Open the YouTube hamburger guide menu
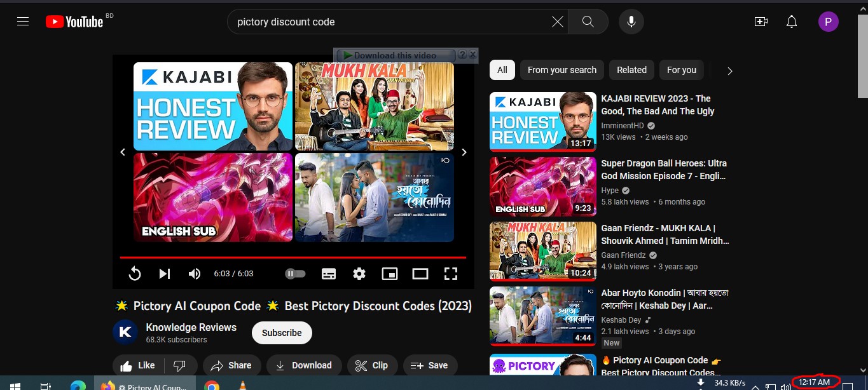 (x=23, y=22)
